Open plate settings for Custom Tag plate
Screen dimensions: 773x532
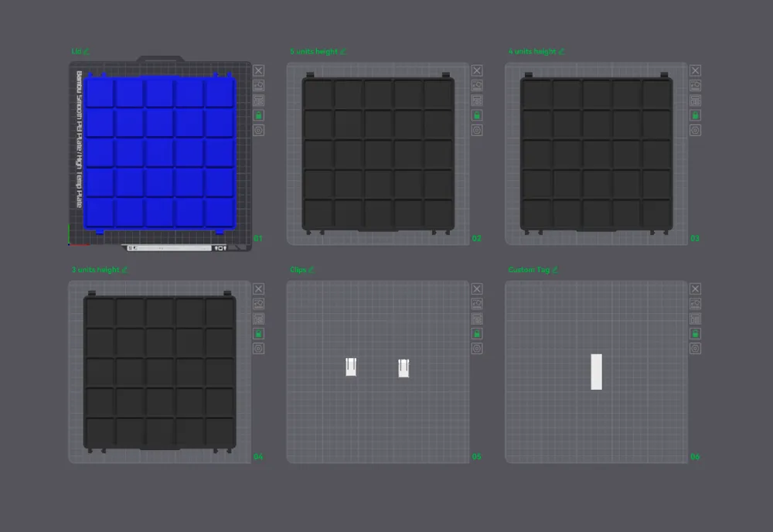[x=695, y=349]
